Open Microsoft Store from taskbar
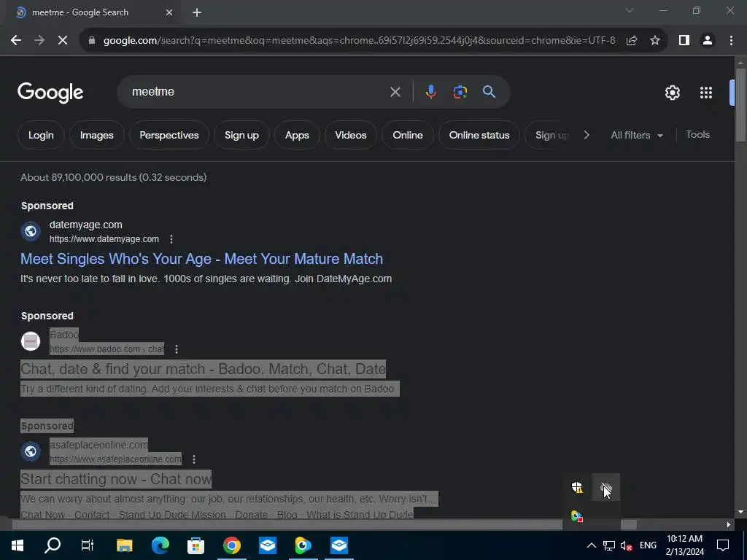Viewport: 747px width, 560px height. coord(196,545)
